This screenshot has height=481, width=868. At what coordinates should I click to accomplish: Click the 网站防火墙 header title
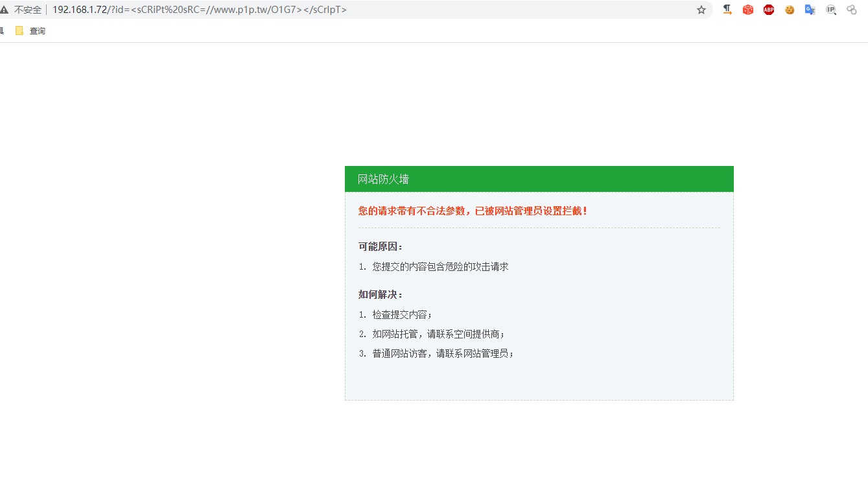[383, 179]
